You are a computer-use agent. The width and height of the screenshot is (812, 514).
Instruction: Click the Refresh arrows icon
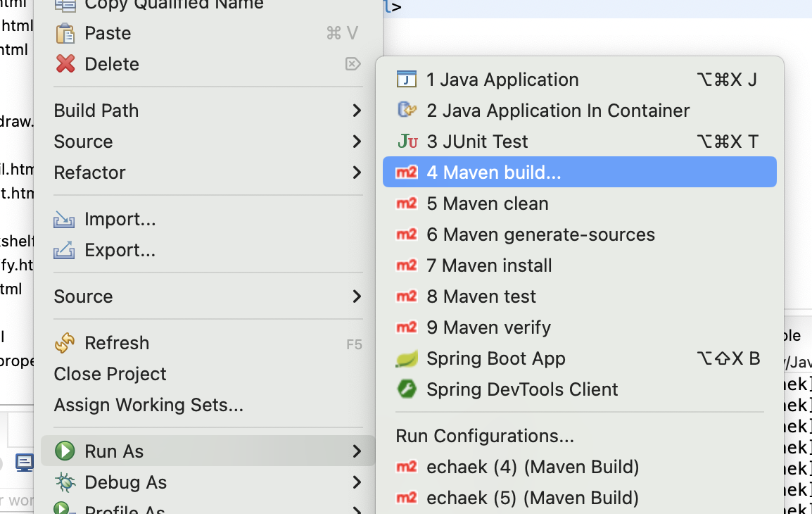tap(65, 343)
